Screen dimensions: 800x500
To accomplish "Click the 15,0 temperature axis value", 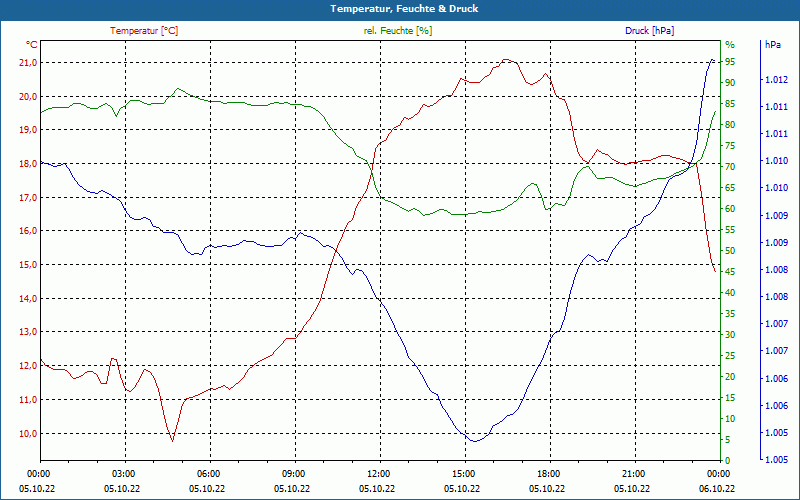I will (x=29, y=265).
